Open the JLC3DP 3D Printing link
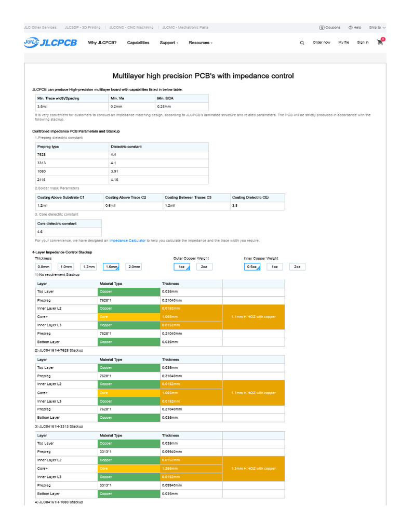This screenshot has width=399, height=532. point(83,28)
